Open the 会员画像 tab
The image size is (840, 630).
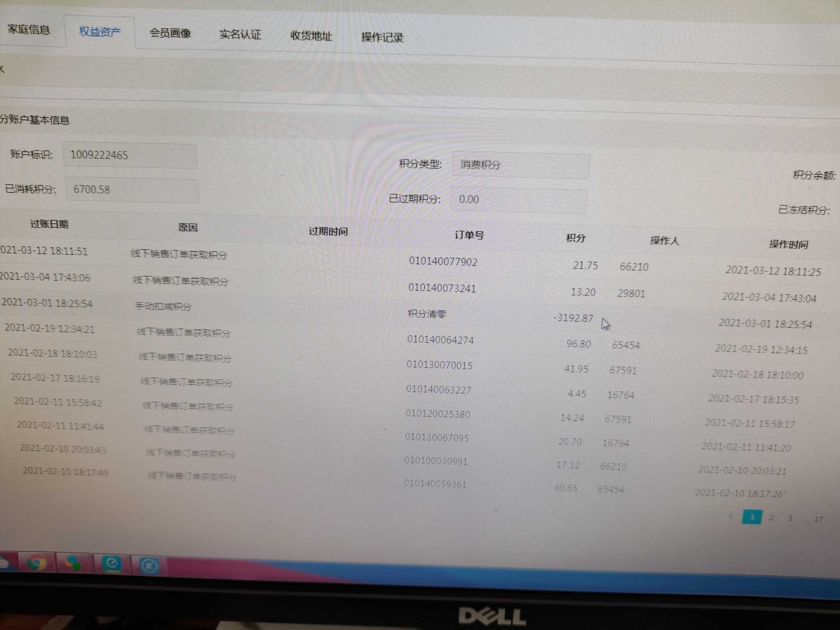click(x=170, y=33)
